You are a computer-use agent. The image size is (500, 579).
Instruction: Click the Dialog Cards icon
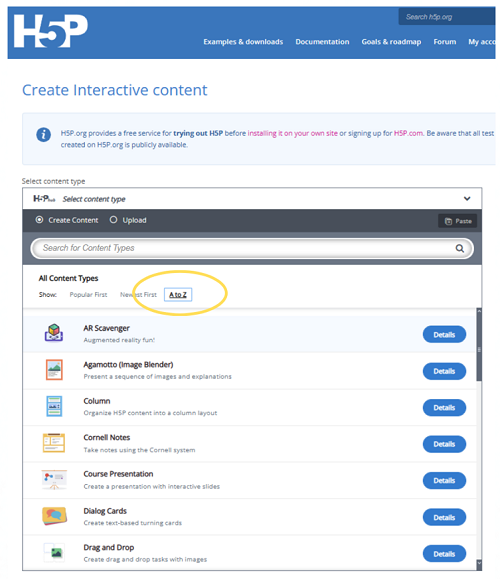[54, 516]
